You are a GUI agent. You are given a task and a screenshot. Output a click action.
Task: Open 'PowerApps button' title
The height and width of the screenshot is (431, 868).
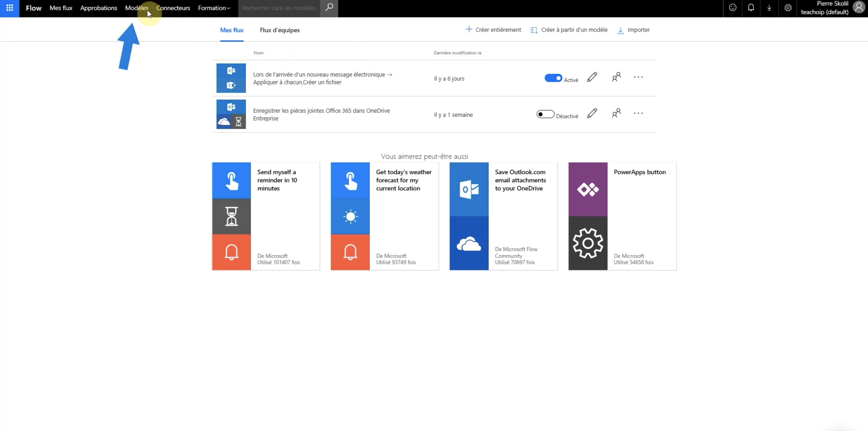(640, 172)
